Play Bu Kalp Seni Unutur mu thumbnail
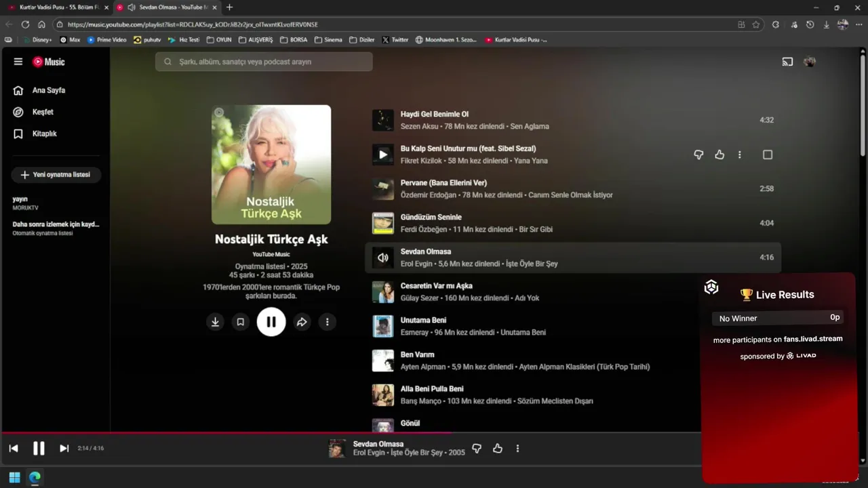The image size is (868, 488). [x=383, y=155]
